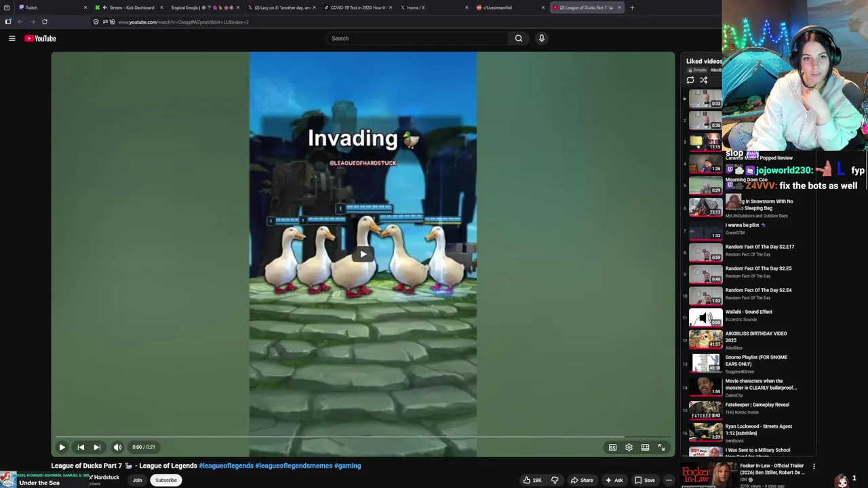Open playlist video with 17:15 duration

[705, 142]
